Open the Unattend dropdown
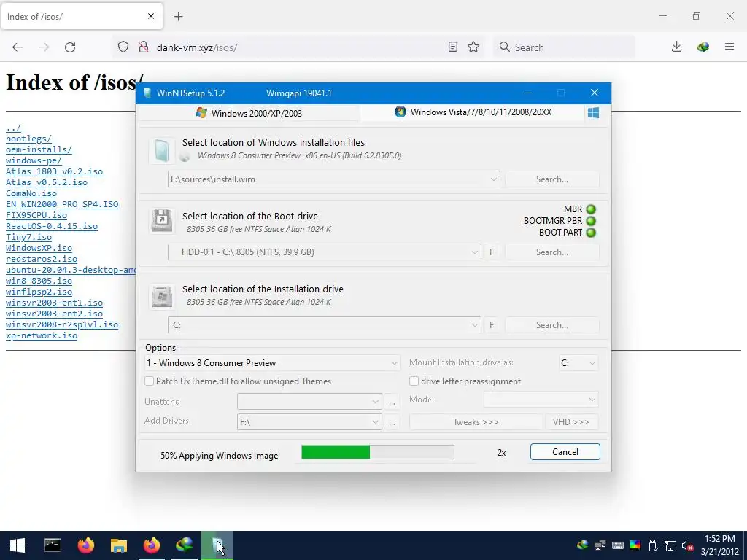This screenshot has width=747, height=560. 309,402
